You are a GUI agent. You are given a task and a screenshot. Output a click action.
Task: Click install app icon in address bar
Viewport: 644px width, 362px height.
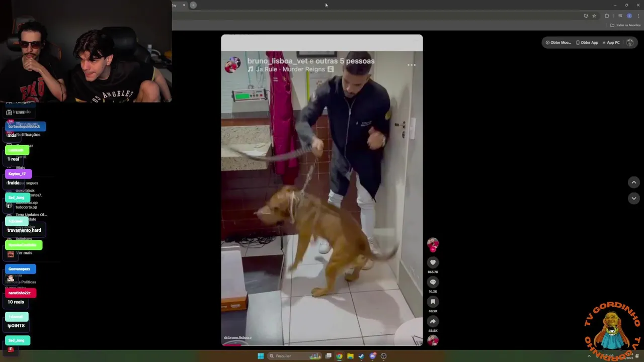click(x=586, y=16)
